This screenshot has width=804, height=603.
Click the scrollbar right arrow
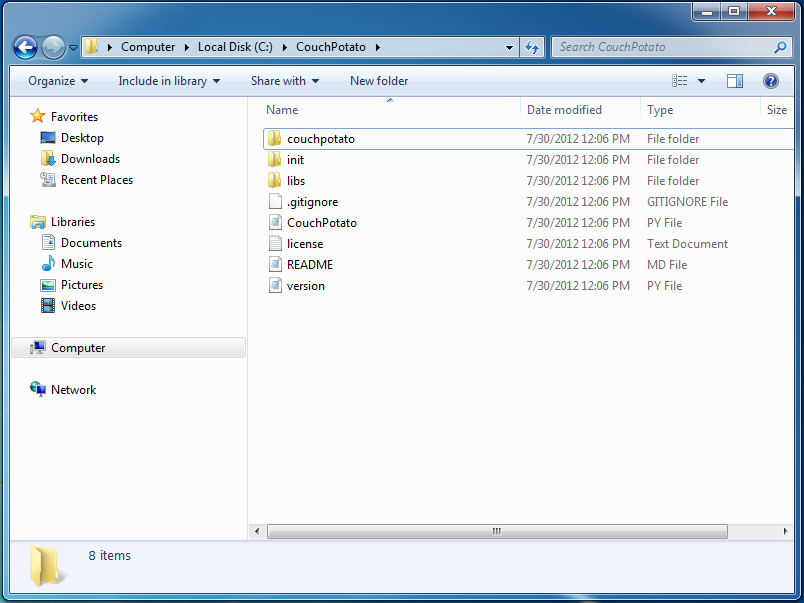(785, 531)
